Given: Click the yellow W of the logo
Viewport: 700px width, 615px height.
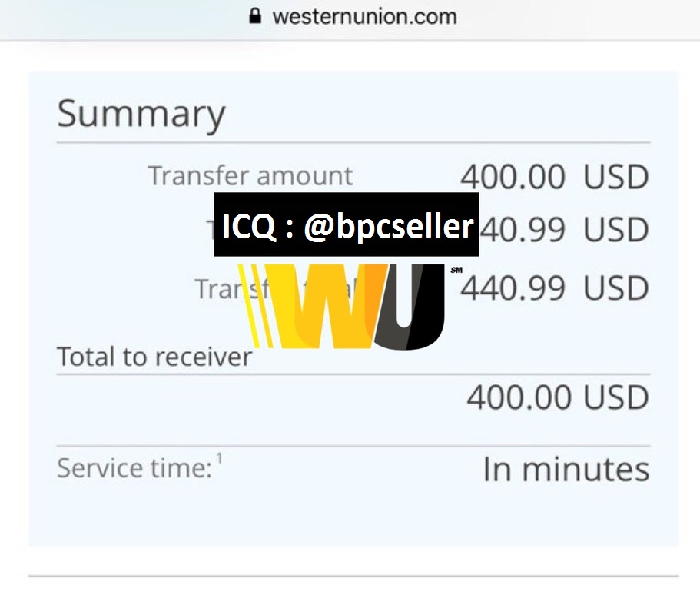Looking at the screenshot, I should (x=327, y=306).
